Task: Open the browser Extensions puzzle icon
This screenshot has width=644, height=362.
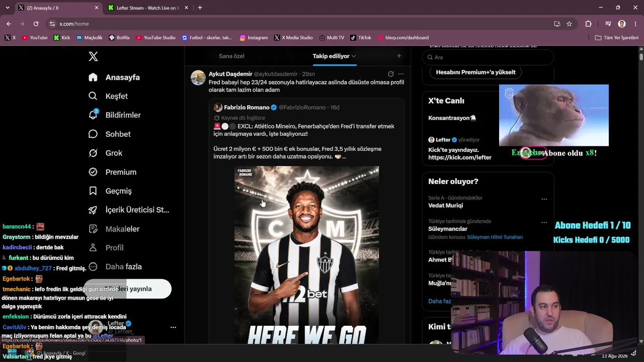Action: pos(588,24)
